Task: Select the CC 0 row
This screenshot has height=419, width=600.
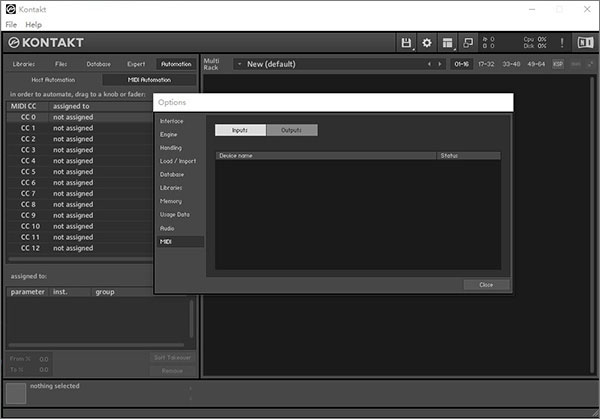Action: (80, 117)
